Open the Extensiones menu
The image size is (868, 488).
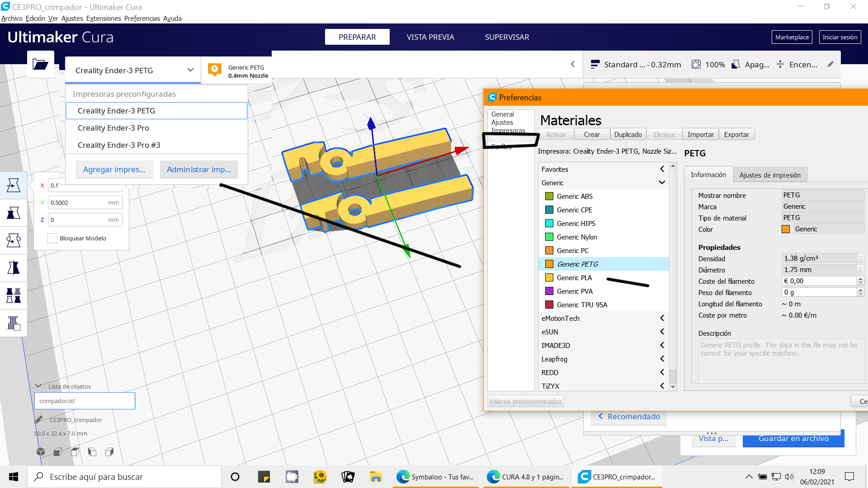[104, 19]
